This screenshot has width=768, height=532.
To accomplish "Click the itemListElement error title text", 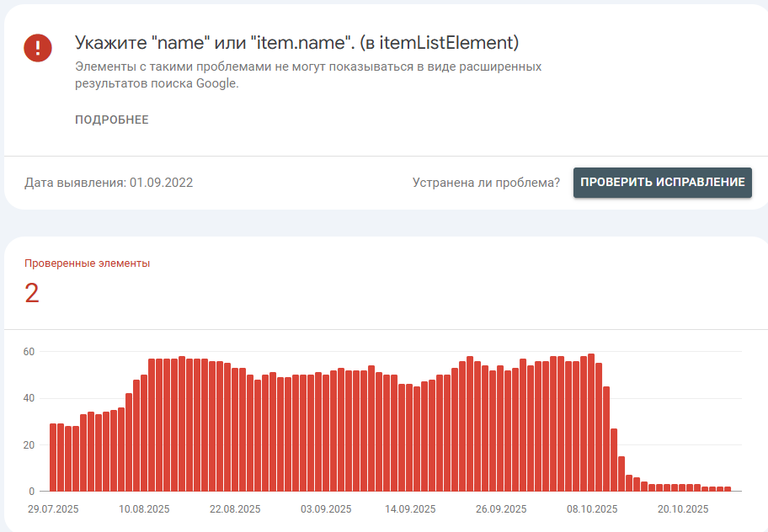I will (x=296, y=42).
